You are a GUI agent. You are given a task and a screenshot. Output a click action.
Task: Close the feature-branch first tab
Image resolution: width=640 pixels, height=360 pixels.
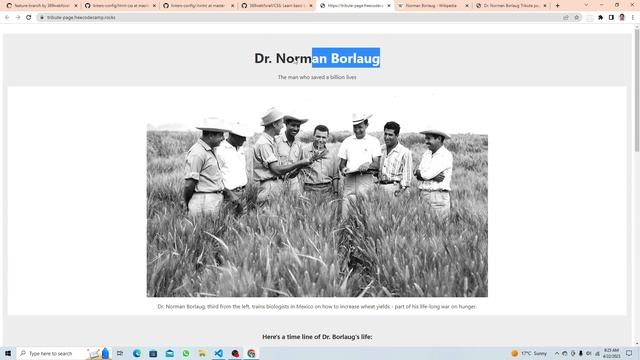click(76, 6)
